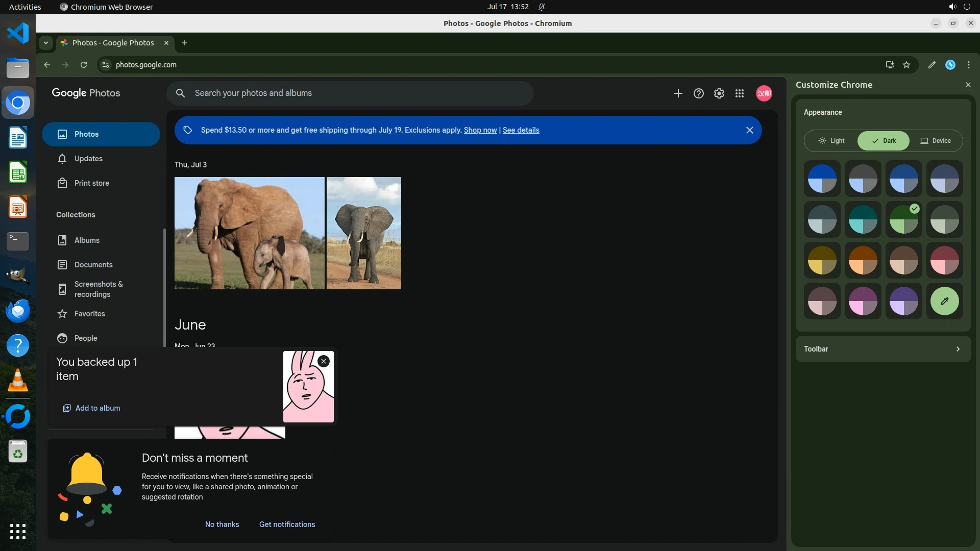Open Albums in the sidebar
This screenshot has height=551, width=980.
[87, 240]
